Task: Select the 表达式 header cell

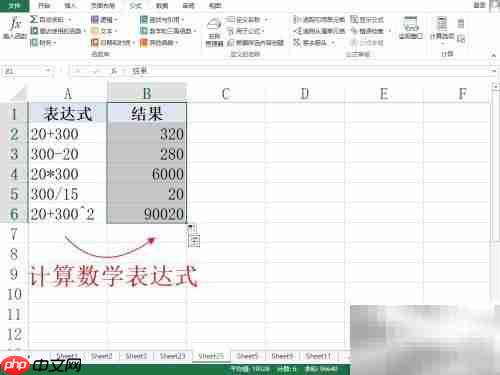Action: click(x=68, y=113)
